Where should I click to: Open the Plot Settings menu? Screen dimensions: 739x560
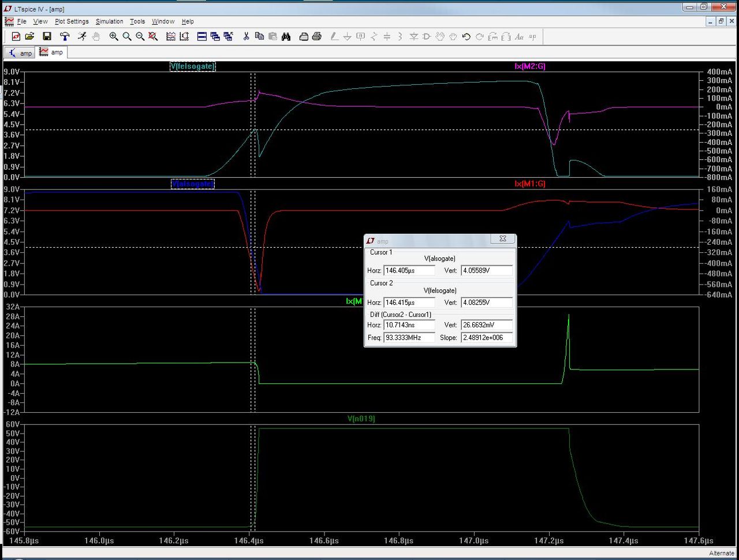pos(72,21)
